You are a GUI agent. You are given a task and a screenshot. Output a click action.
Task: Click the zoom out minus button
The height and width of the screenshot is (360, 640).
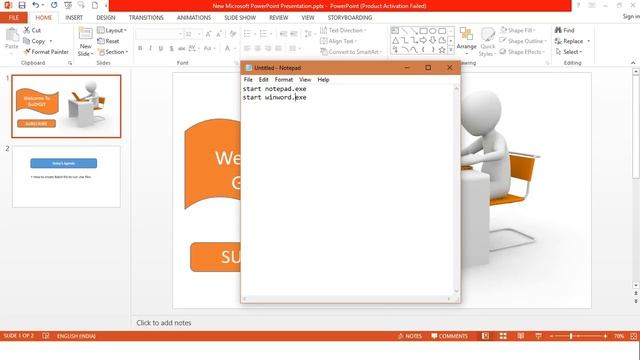tap(551, 336)
